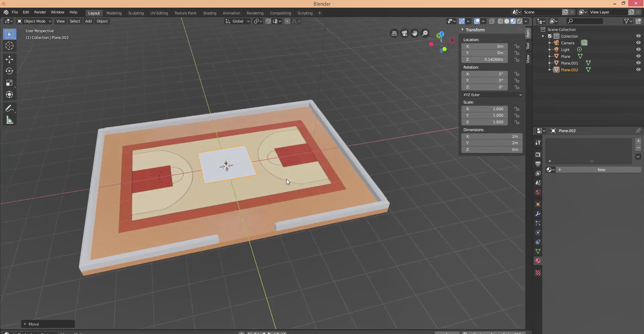Viewport: 644px width, 334px height.
Task: Open XYZ Euler rotation mode dropdown
Action: pos(492,95)
